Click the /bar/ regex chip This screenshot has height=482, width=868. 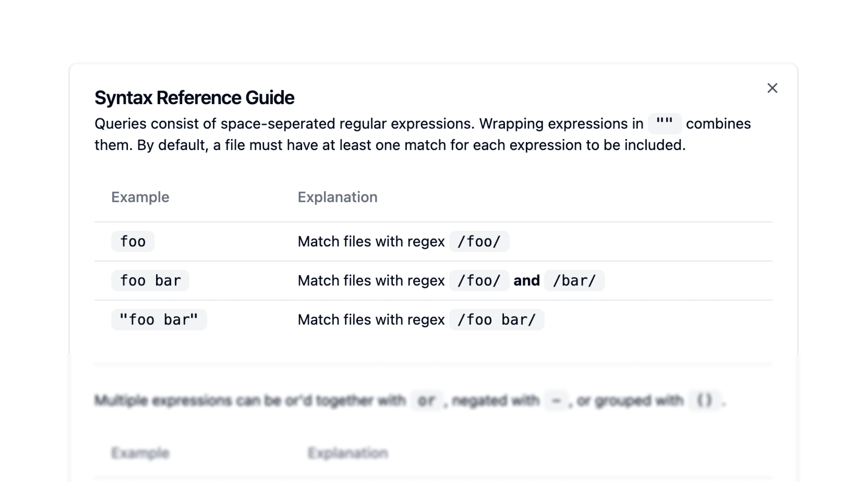coord(574,281)
